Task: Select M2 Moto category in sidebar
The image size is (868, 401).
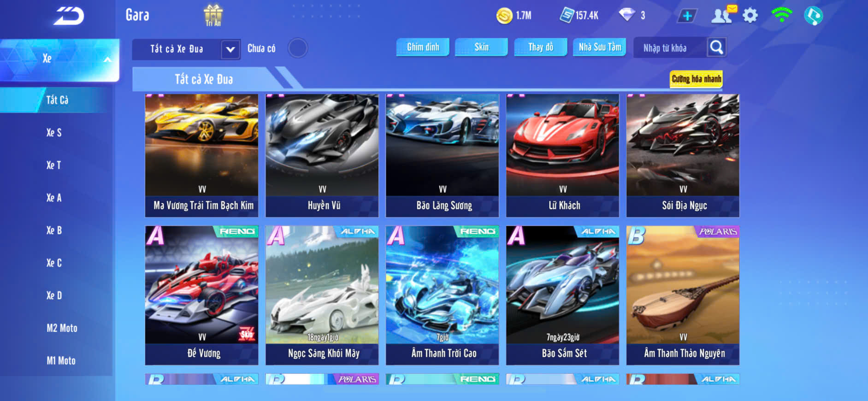Action: click(62, 328)
